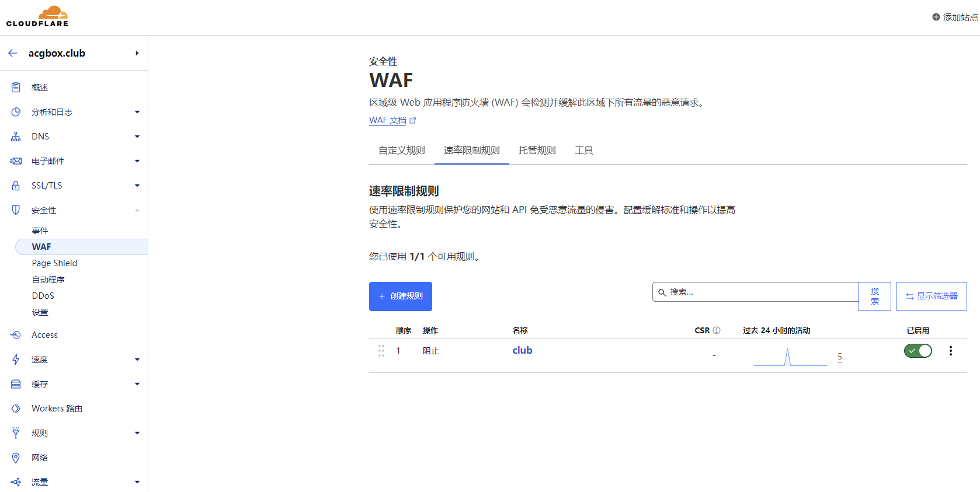Disable the club rule toggle
The image size is (980, 492).
click(918, 351)
